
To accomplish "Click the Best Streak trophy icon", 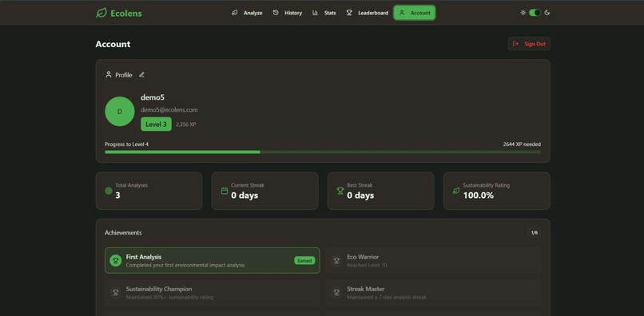I will point(340,191).
